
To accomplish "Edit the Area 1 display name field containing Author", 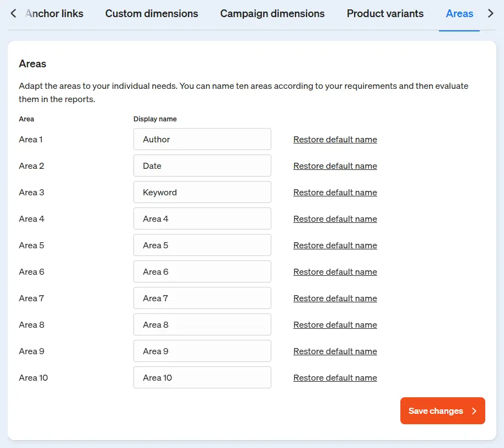I will tap(202, 139).
